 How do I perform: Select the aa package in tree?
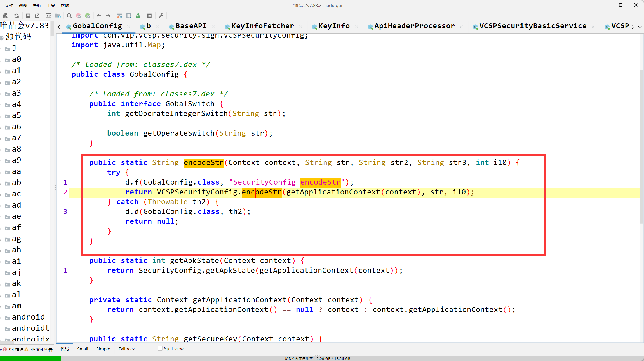pyautogui.click(x=16, y=171)
